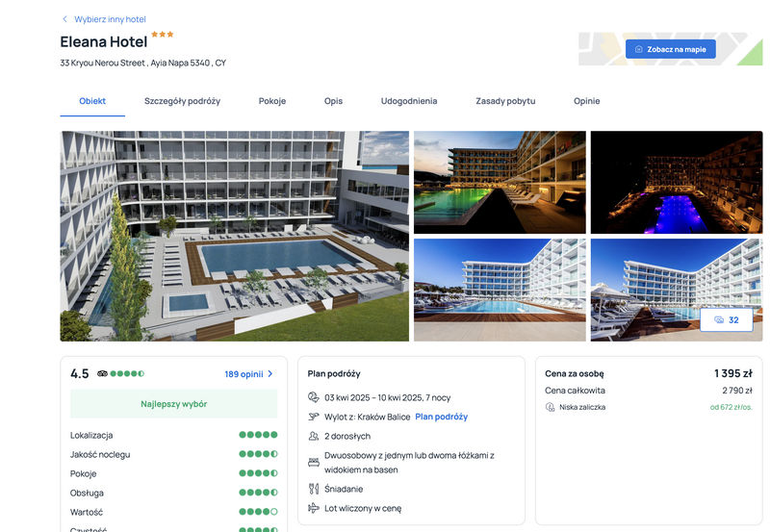Viewport: 770px width, 532px height.
Task: Click the Lokalizacja rating dots
Action: pyautogui.click(x=258, y=435)
